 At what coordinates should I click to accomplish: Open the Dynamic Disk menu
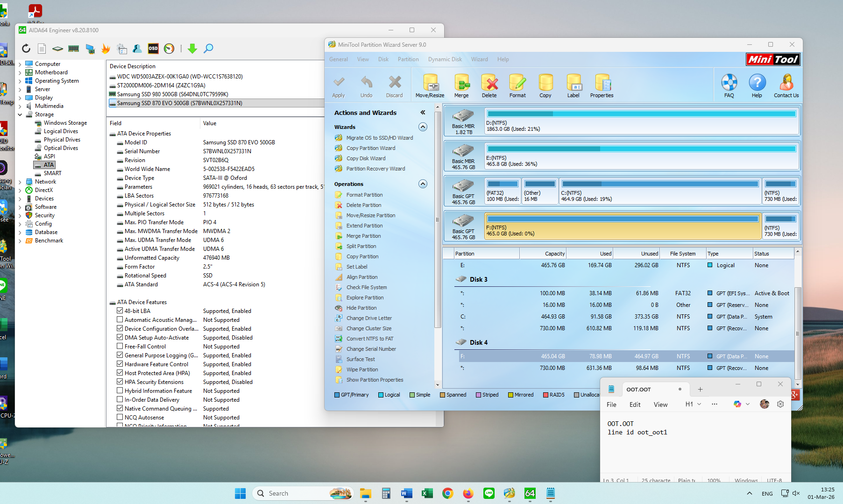(445, 59)
